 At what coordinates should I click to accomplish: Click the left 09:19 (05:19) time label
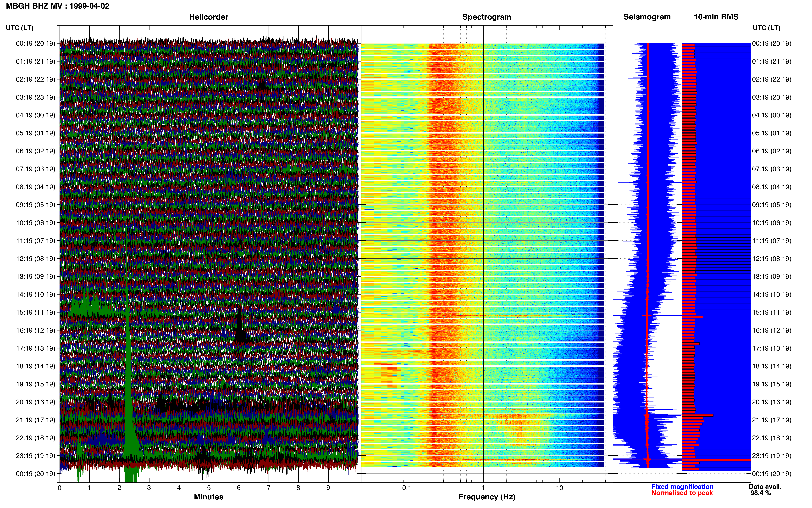pos(36,205)
